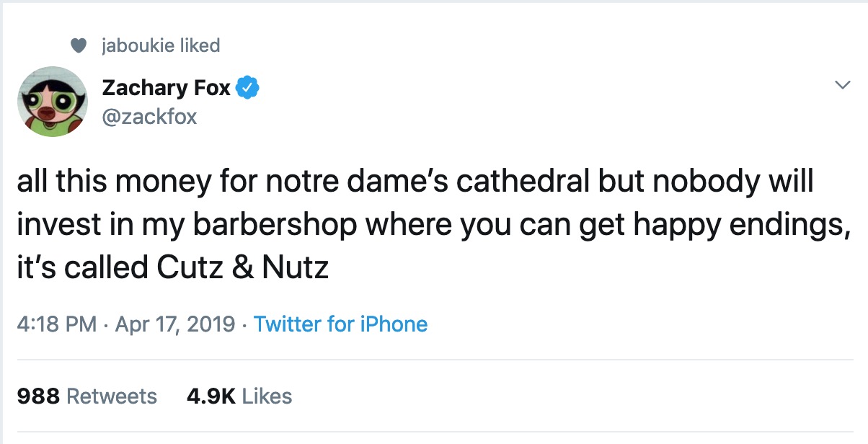
Task: Click the word Retweets in stats row
Action: [x=111, y=396]
